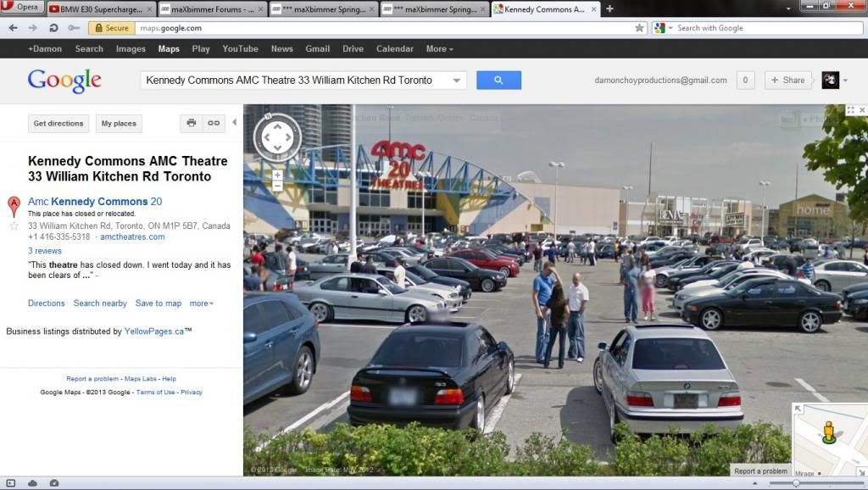Open a new browser tab
This screenshot has width=868, height=490.
pos(609,8)
